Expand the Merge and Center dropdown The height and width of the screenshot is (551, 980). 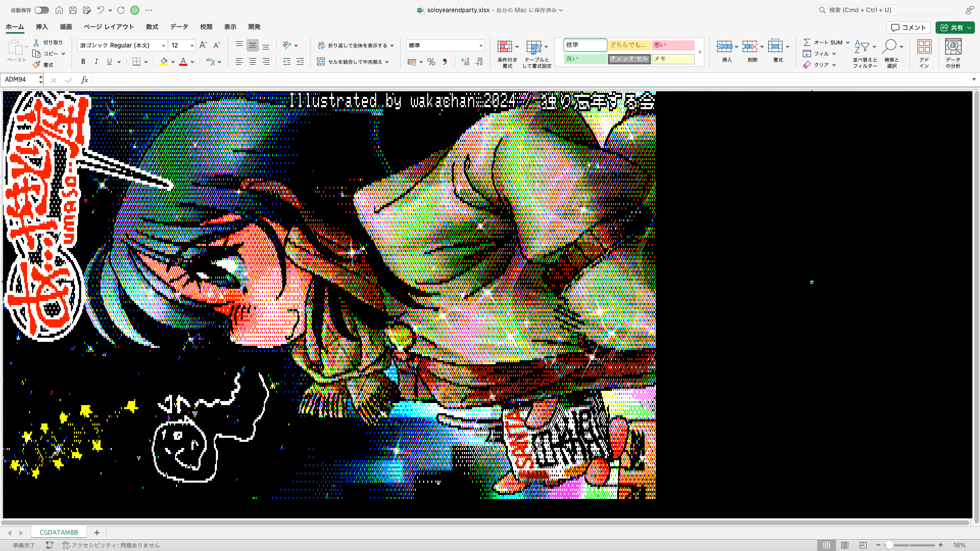pyautogui.click(x=387, y=62)
